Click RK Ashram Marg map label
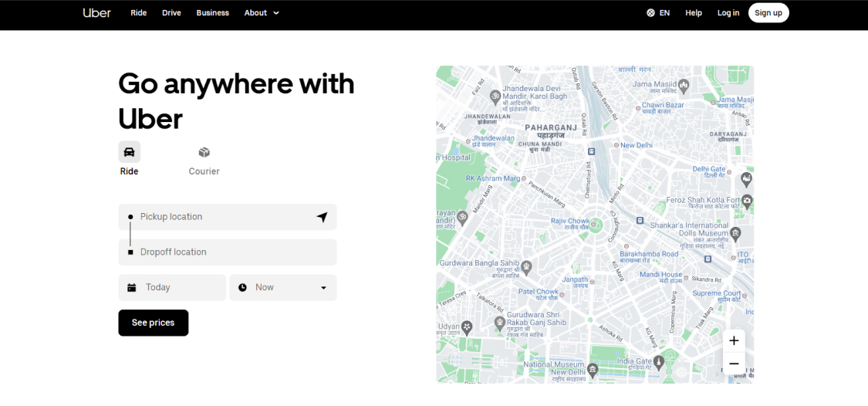Screen dimensions: 868x406 pos(493,178)
